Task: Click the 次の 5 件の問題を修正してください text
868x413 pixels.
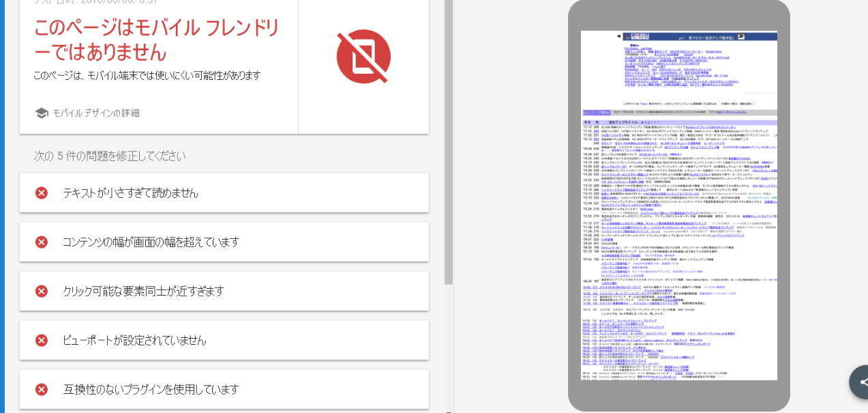Action: point(109,156)
